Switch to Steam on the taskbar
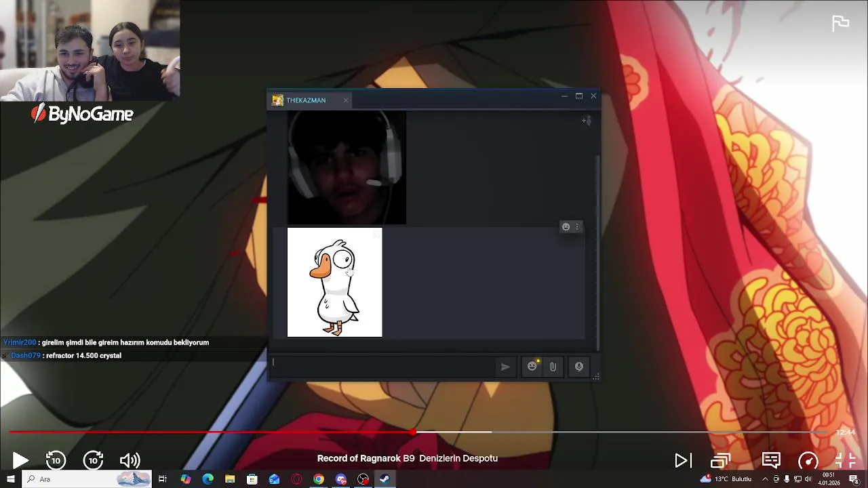This screenshot has height=488, width=868. tap(384, 479)
